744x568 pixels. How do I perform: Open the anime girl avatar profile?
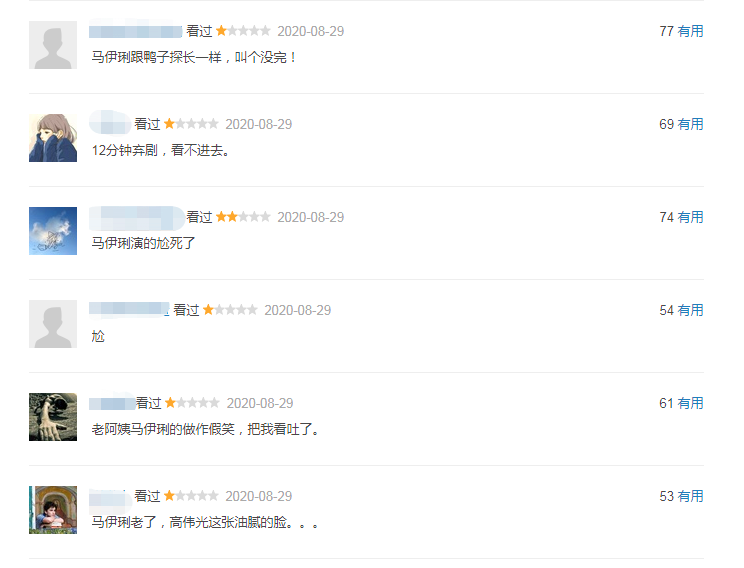click(x=53, y=138)
